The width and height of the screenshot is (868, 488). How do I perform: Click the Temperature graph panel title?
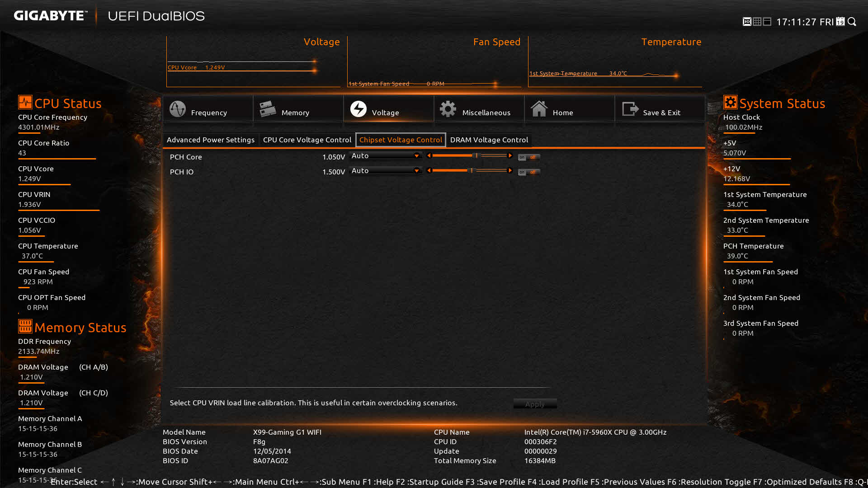pos(671,42)
